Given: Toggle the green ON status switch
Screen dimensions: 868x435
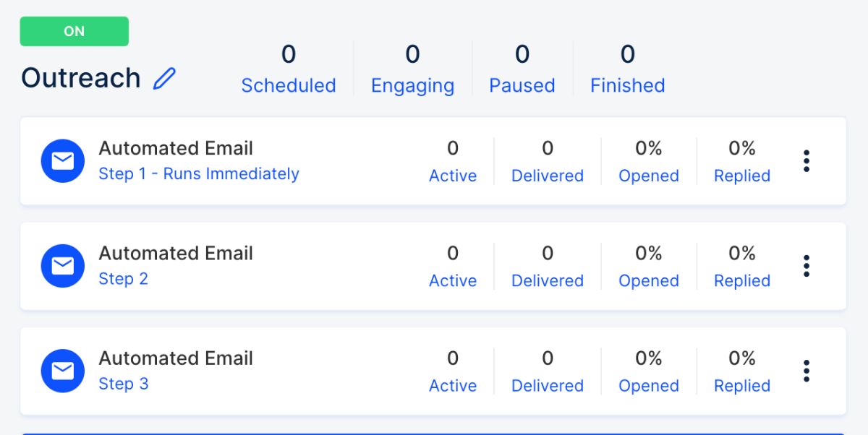Looking at the screenshot, I should [74, 32].
